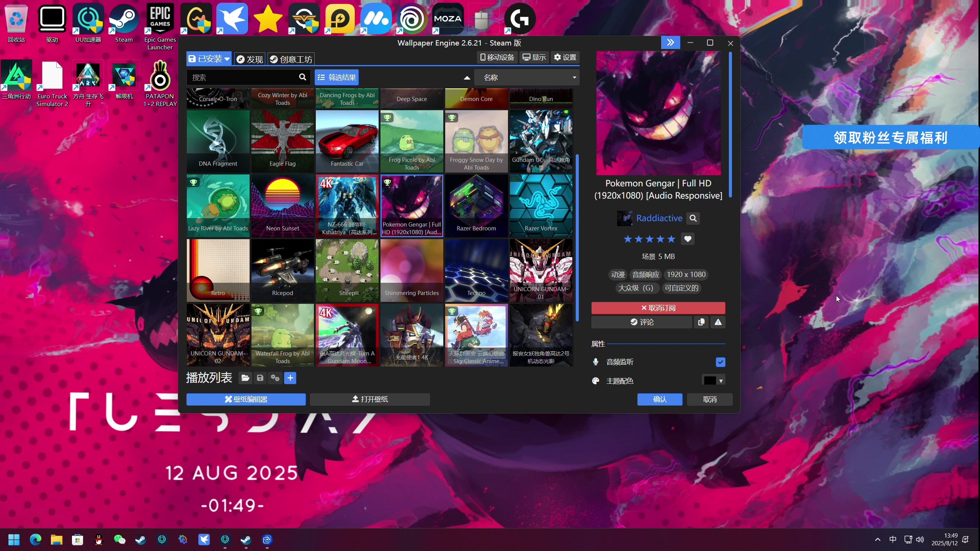Image resolution: width=980 pixels, height=551 pixels.
Task: Open Microsoft Edge from the taskbar
Action: pos(36,540)
